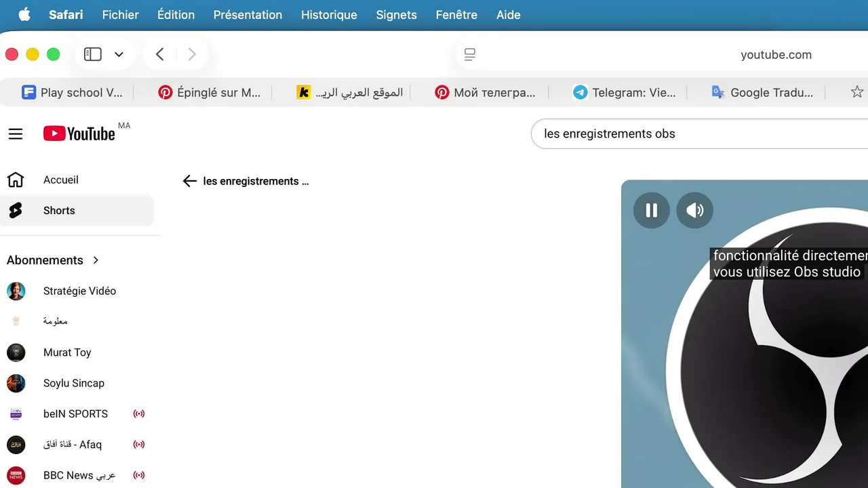The height and width of the screenshot is (488, 868).
Task: Open the Édition menu
Action: tap(176, 15)
